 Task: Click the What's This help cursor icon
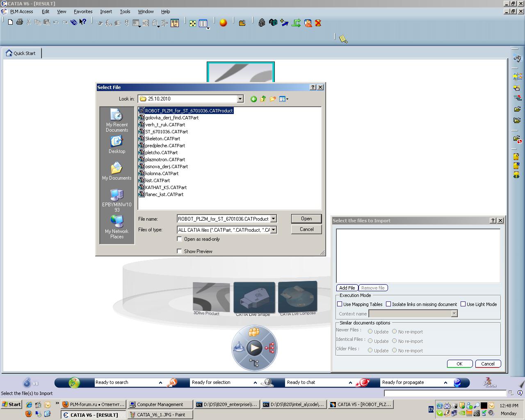point(83,22)
